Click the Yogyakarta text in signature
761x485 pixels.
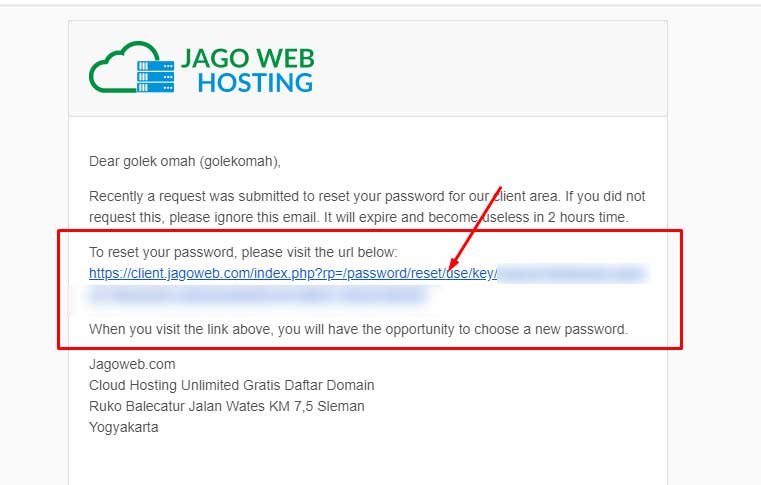click(124, 427)
